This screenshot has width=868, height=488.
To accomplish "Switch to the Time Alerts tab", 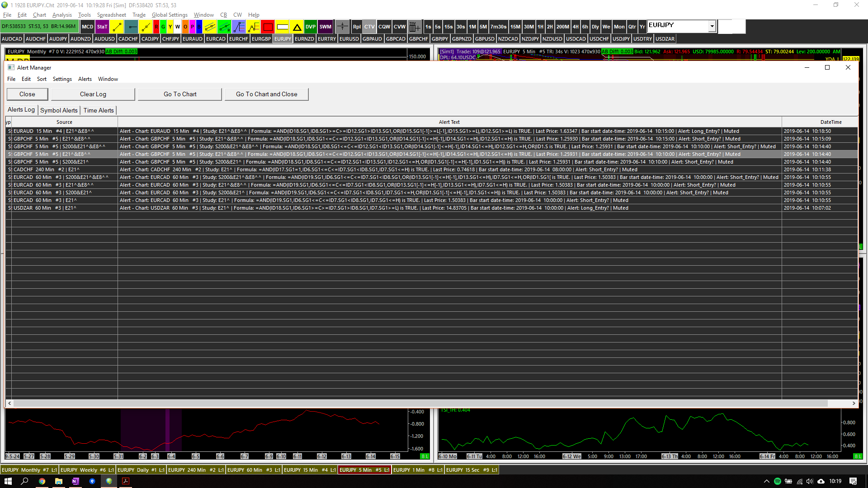I will click(x=99, y=110).
